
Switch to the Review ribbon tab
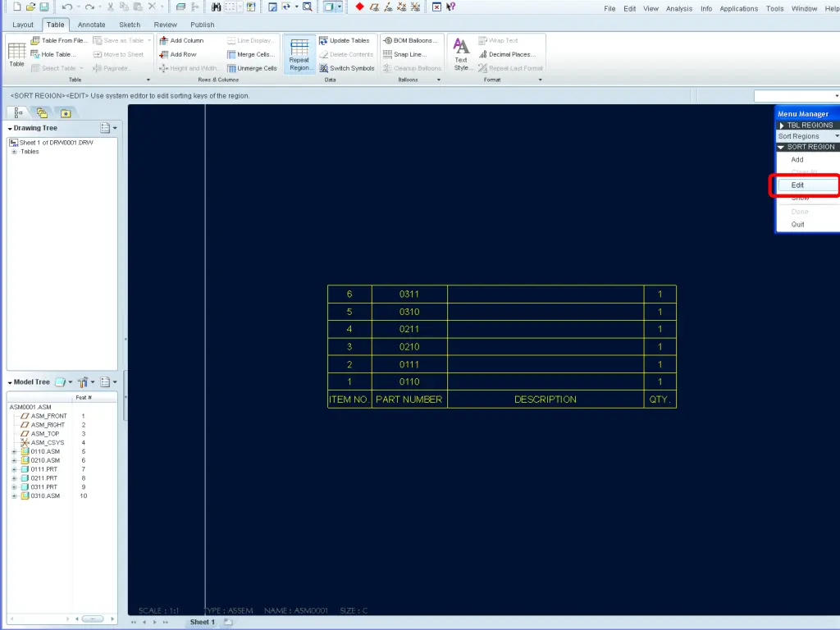click(166, 25)
